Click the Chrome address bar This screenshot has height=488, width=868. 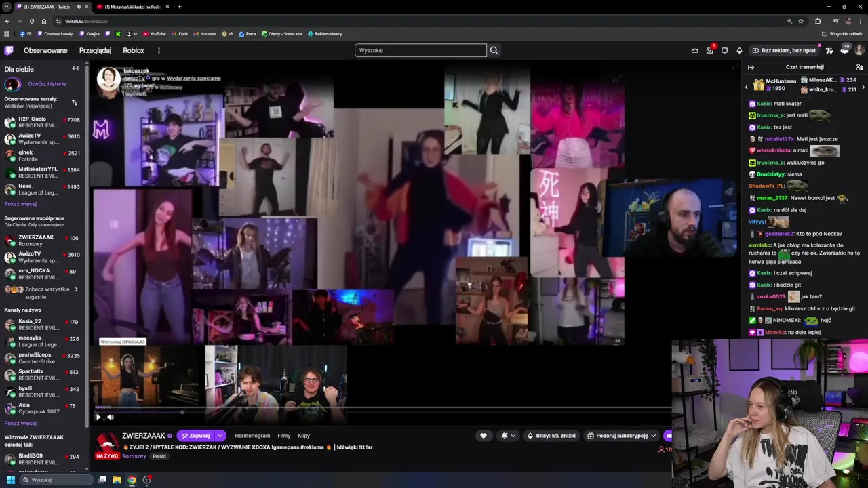pyautogui.click(x=420, y=21)
